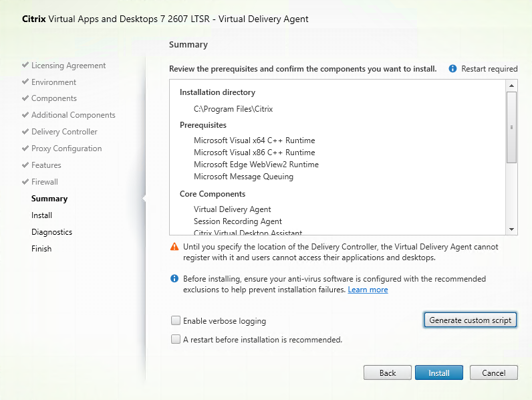Click the Prerequisites heading

[x=203, y=125]
